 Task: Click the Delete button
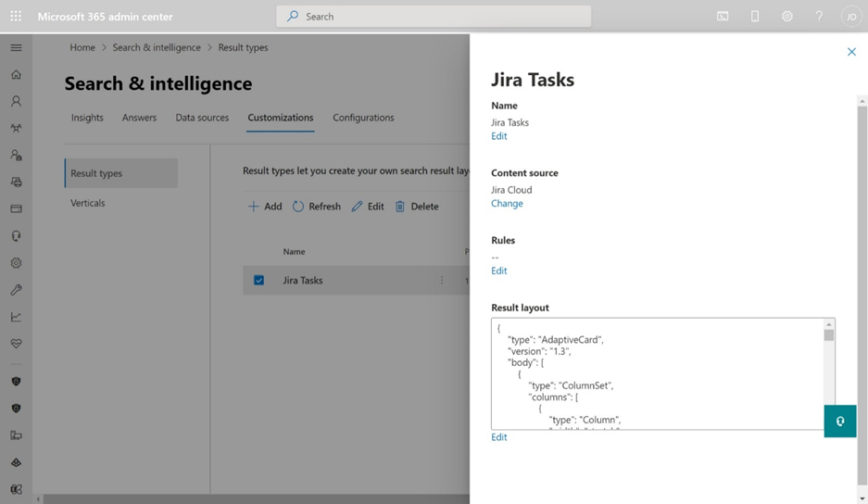tap(416, 206)
